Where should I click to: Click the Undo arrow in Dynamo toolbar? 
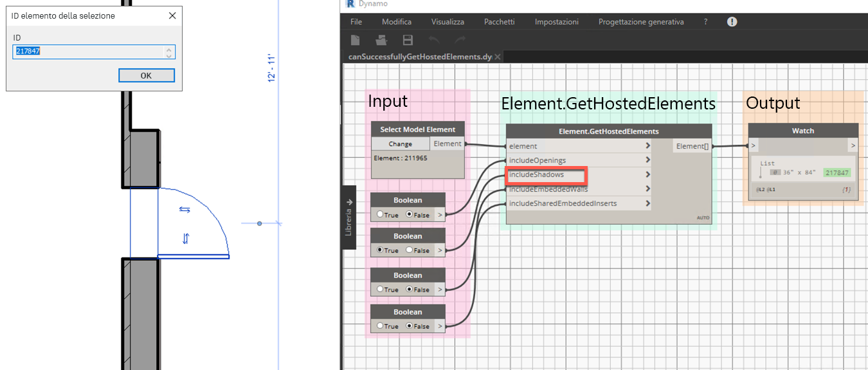pyautogui.click(x=434, y=40)
